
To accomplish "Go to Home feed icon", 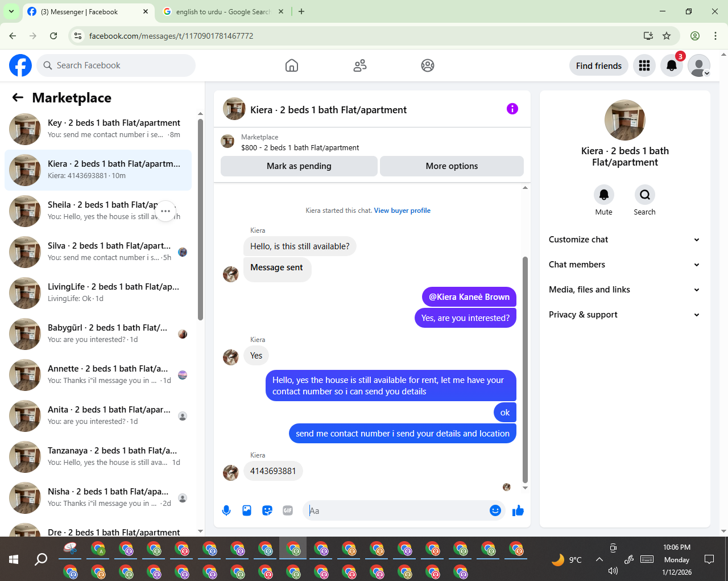I will [292, 65].
